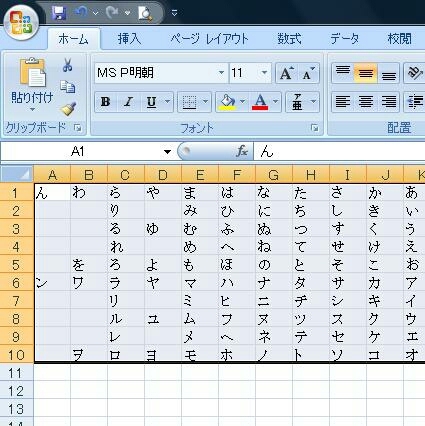Click the cell containing ム

200,319
